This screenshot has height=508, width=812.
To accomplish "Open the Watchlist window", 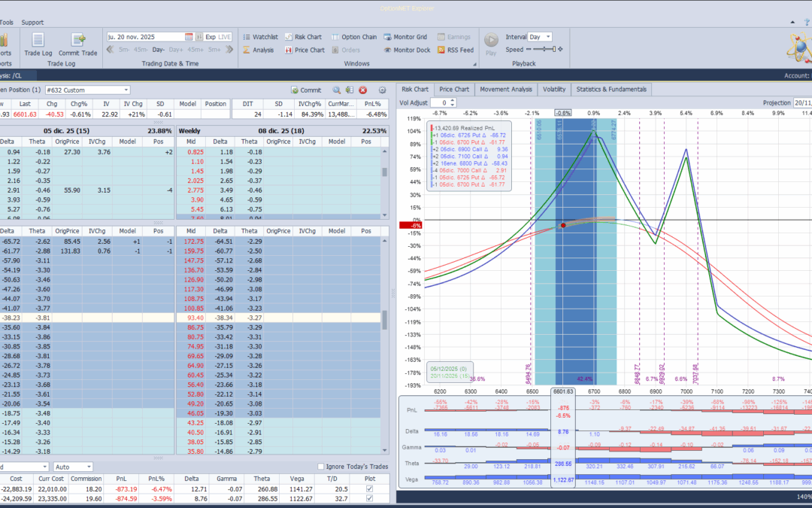I will coord(260,37).
